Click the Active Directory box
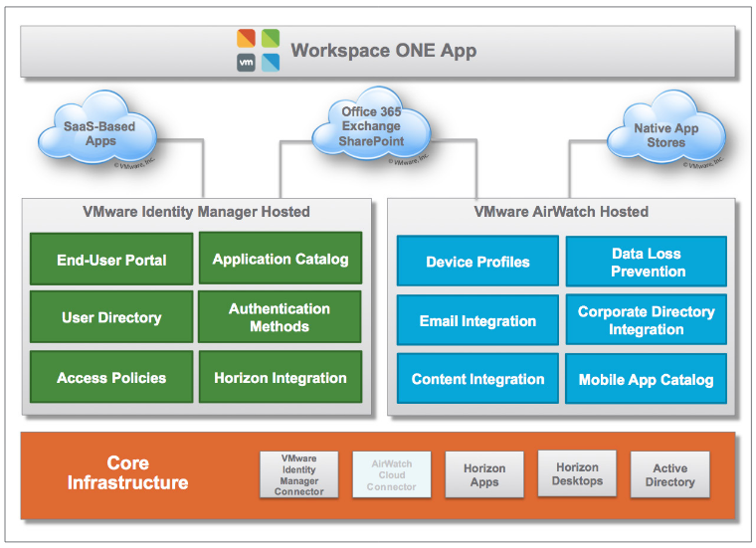This screenshot has height=548, width=756. click(x=670, y=474)
